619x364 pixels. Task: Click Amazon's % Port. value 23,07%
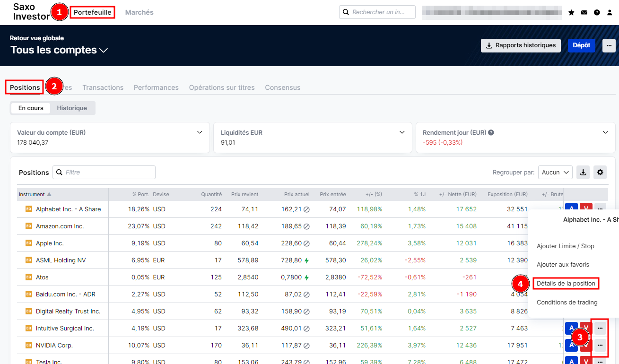[x=139, y=226]
